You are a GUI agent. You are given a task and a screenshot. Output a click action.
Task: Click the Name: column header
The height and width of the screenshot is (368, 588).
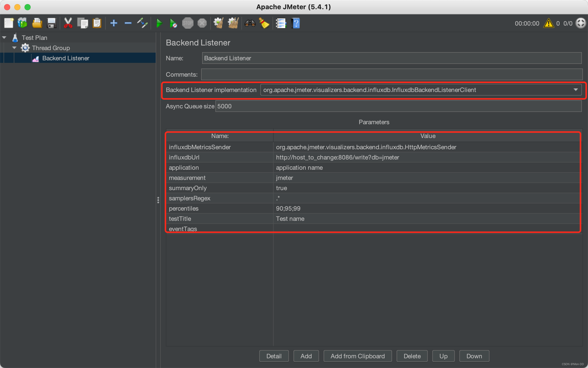(220, 136)
